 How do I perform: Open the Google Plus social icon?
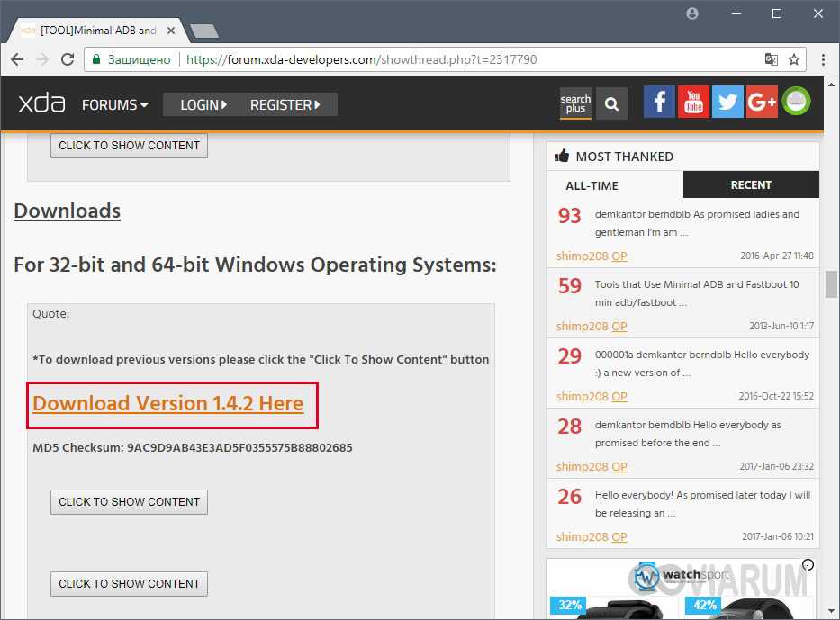point(762,103)
